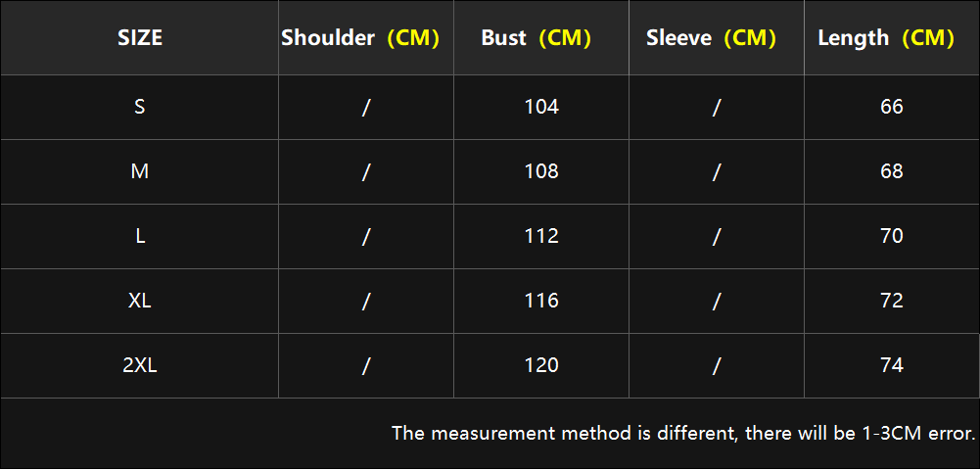Click the length value 74
This screenshot has height=470, width=980.
coord(891,365)
